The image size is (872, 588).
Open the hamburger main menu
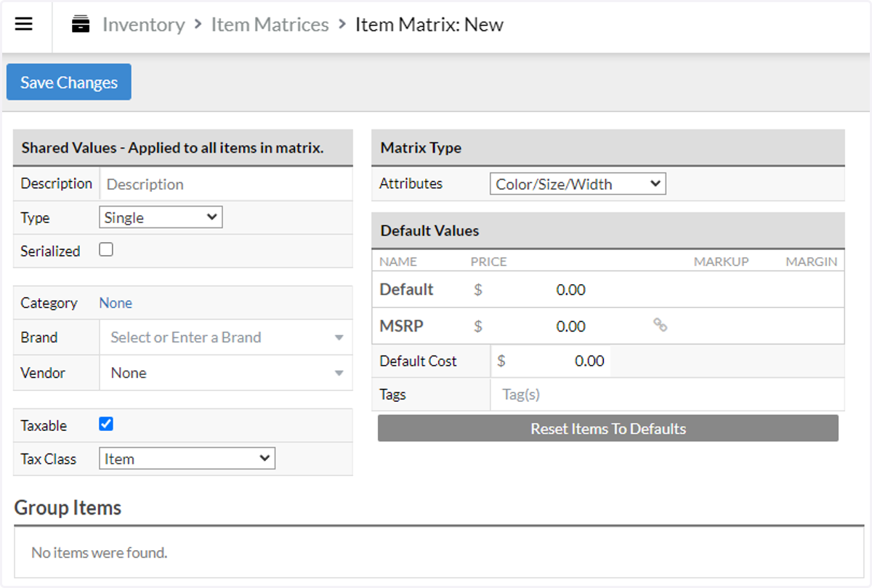24,24
